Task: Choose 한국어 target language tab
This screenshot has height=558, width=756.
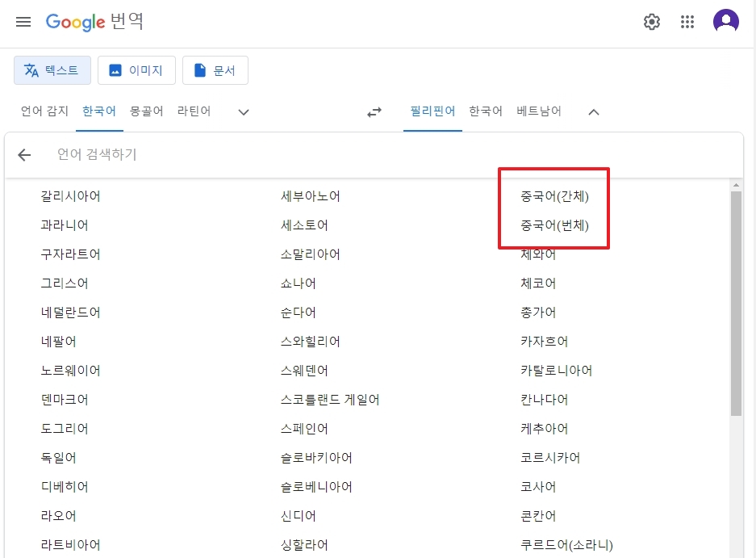Action: coord(486,111)
